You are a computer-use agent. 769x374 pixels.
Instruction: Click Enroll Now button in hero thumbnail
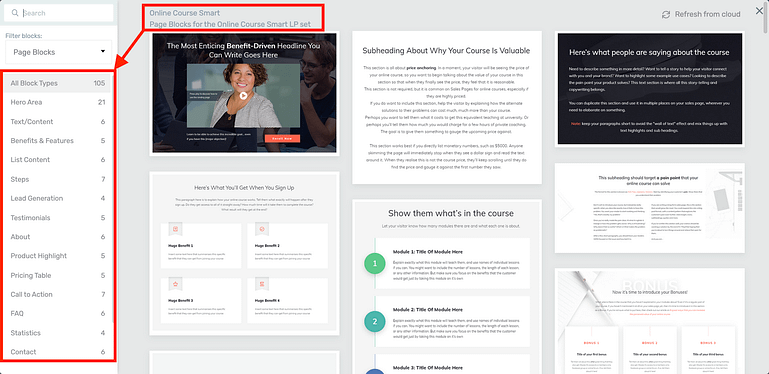click(282, 139)
